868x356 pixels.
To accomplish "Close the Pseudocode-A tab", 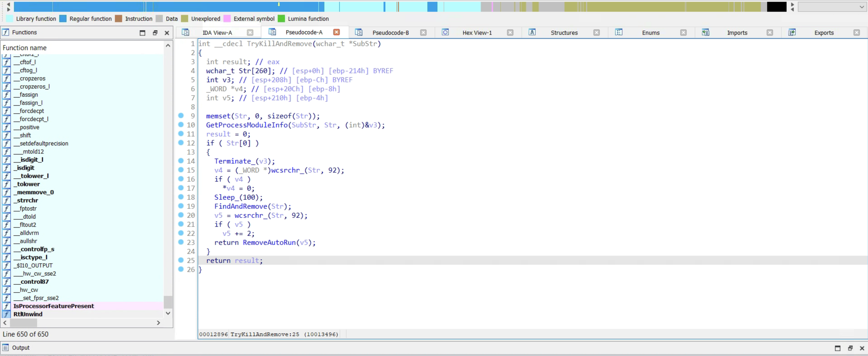I will point(337,32).
